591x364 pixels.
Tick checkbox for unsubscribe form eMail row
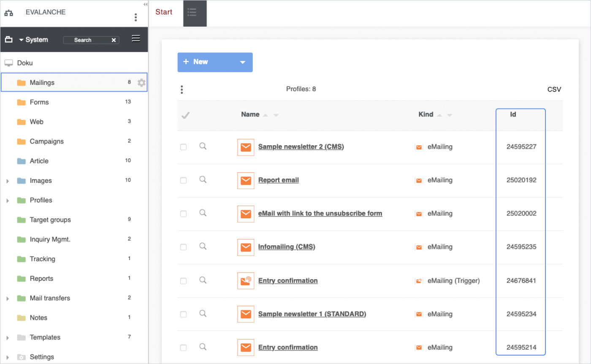(183, 214)
